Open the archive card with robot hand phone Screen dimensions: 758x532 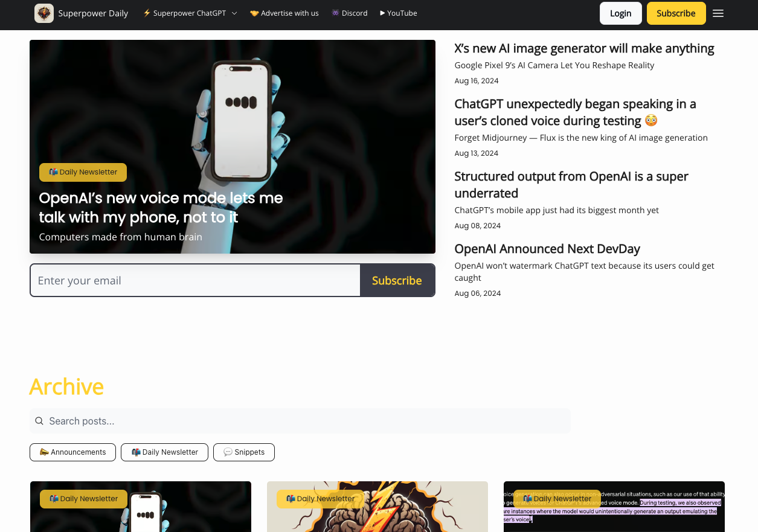[141, 507]
